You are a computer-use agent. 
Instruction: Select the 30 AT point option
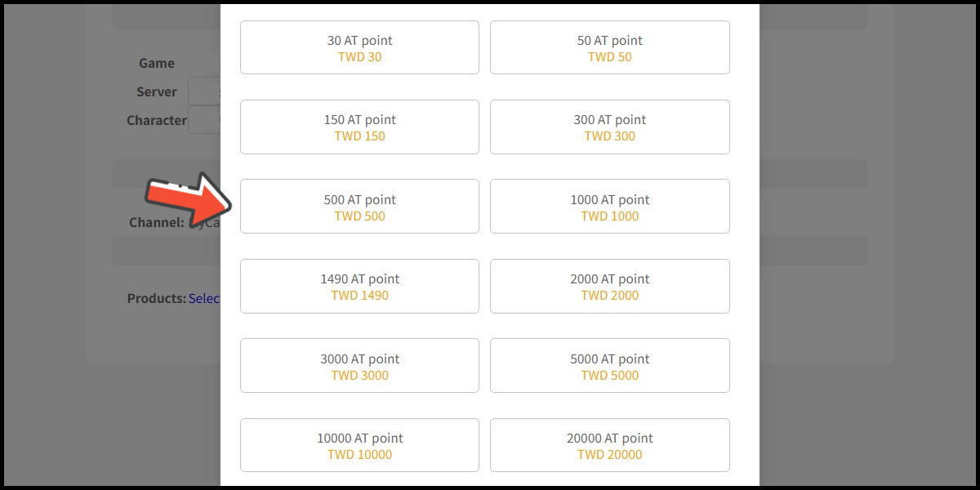coord(359,48)
